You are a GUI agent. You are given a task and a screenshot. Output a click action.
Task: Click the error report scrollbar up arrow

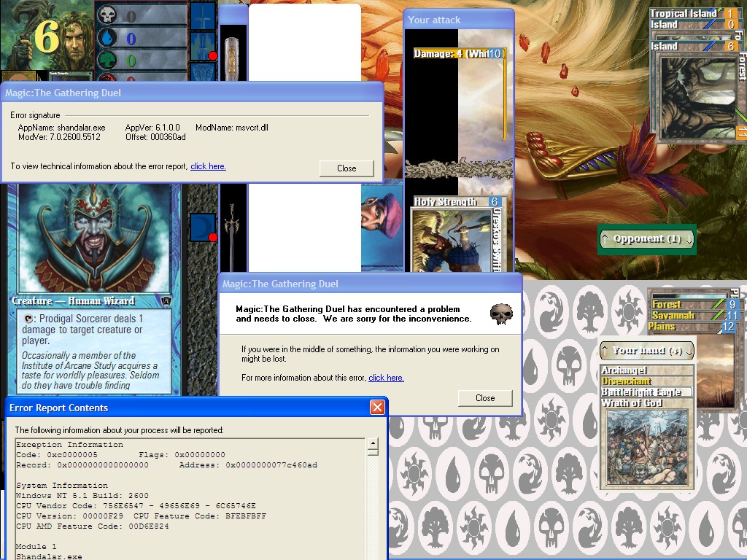pos(373,443)
